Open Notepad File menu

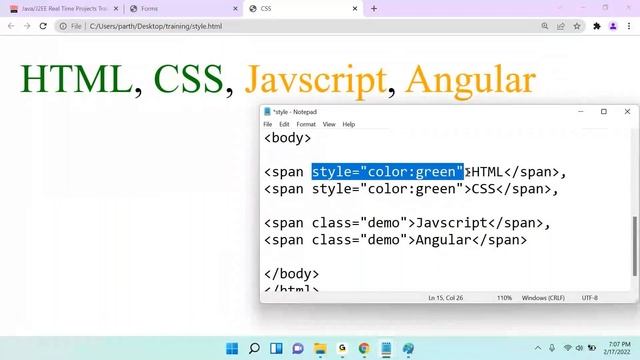(x=268, y=124)
